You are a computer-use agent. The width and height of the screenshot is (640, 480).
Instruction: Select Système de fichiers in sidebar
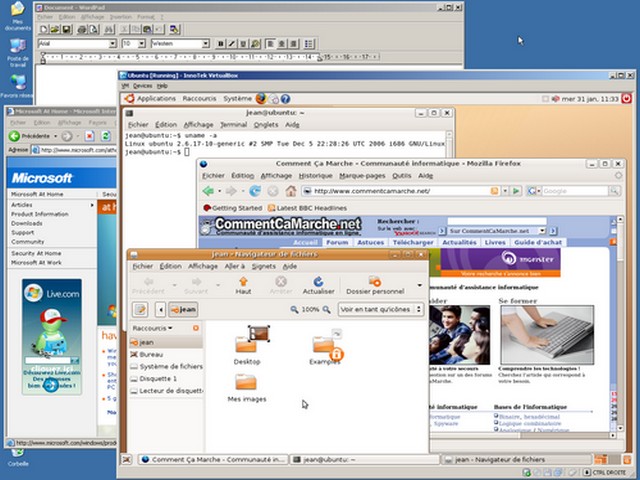pos(167,367)
